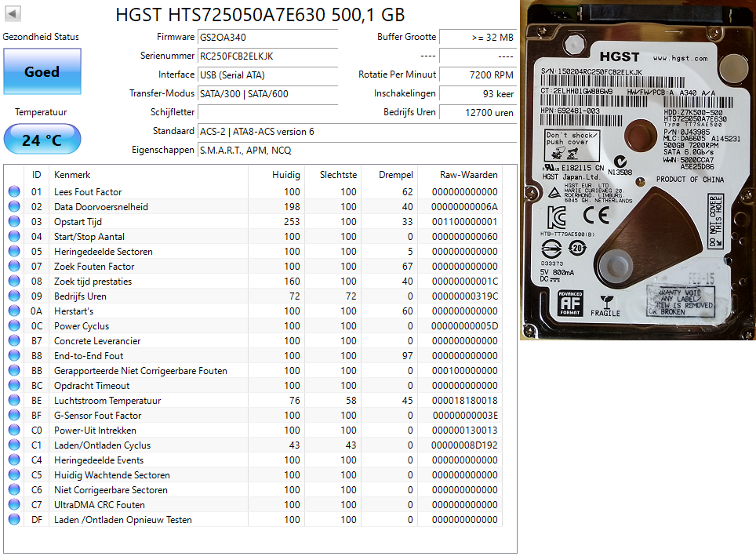Click the status orb for End-to-End Fout
756x556 pixels.
pyautogui.click(x=14, y=355)
